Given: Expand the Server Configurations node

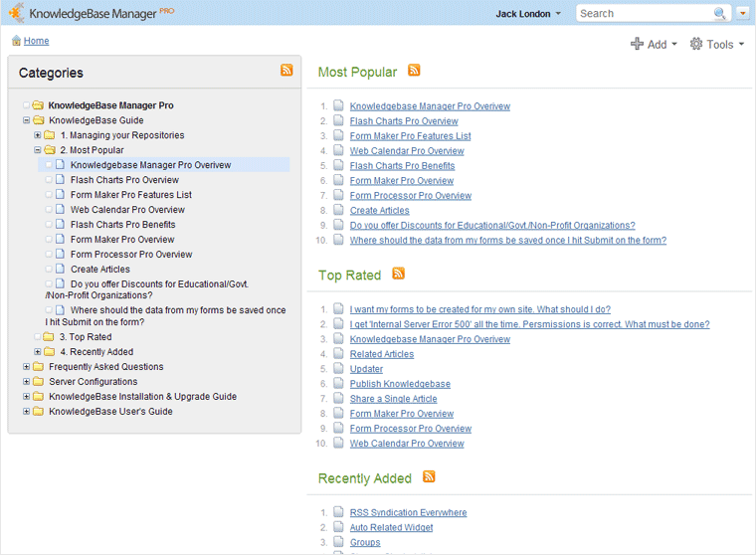Looking at the screenshot, I should click(27, 381).
